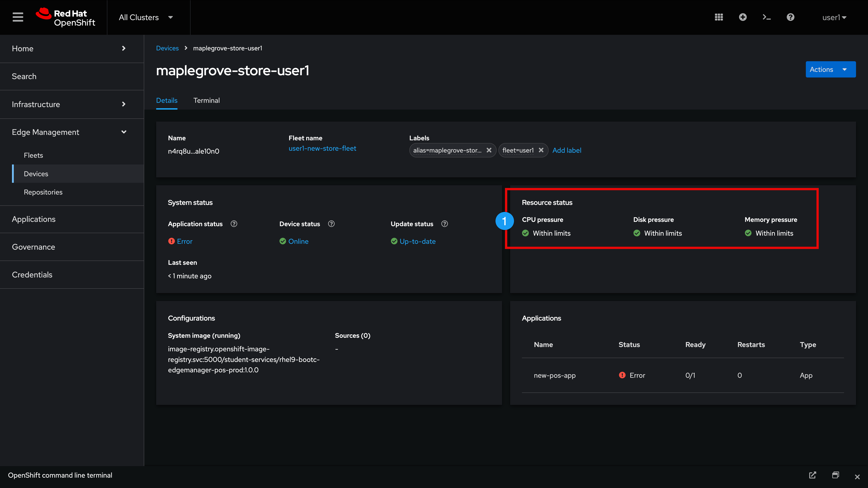
Task: Click the Type column header
Action: coord(808,345)
